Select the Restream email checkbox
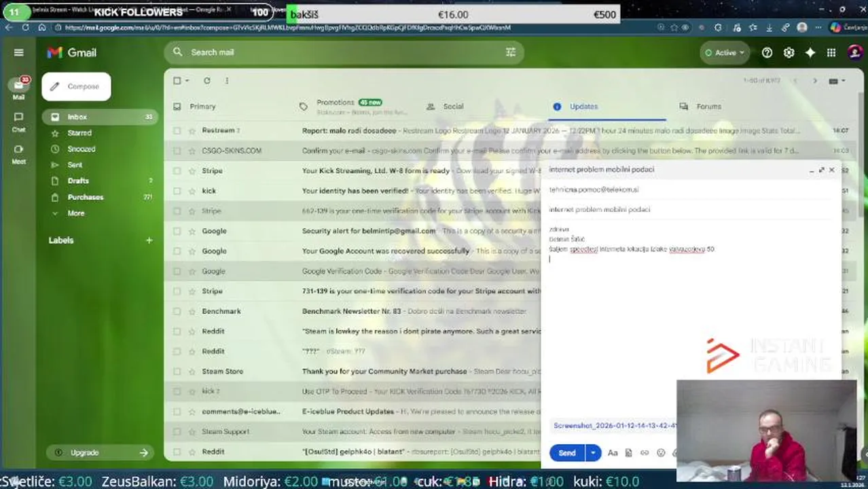868x489 pixels. pyautogui.click(x=177, y=130)
